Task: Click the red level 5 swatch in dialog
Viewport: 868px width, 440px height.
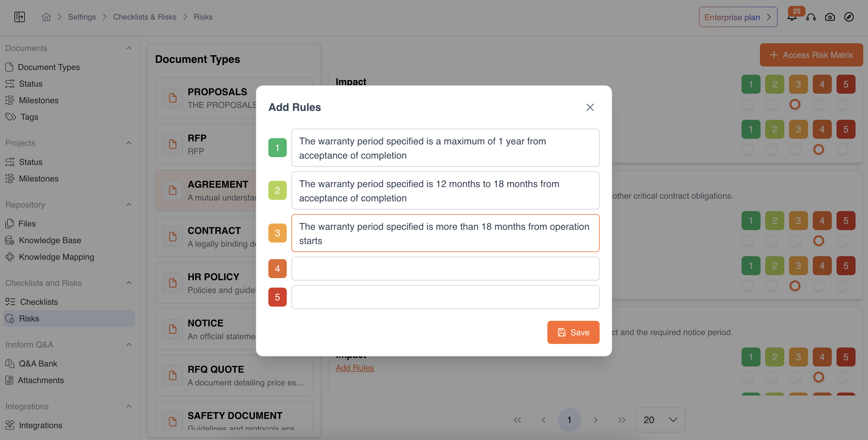Action: pyautogui.click(x=277, y=297)
